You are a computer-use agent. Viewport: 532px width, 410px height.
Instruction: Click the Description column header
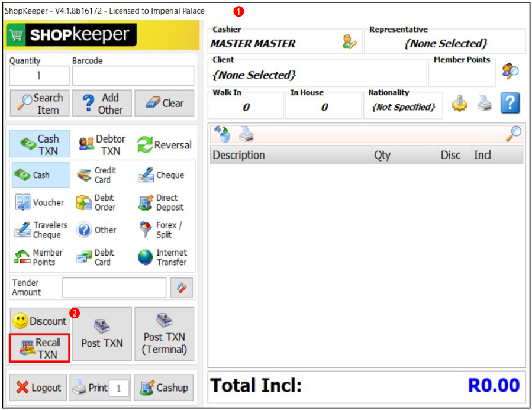tap(291, 155)
